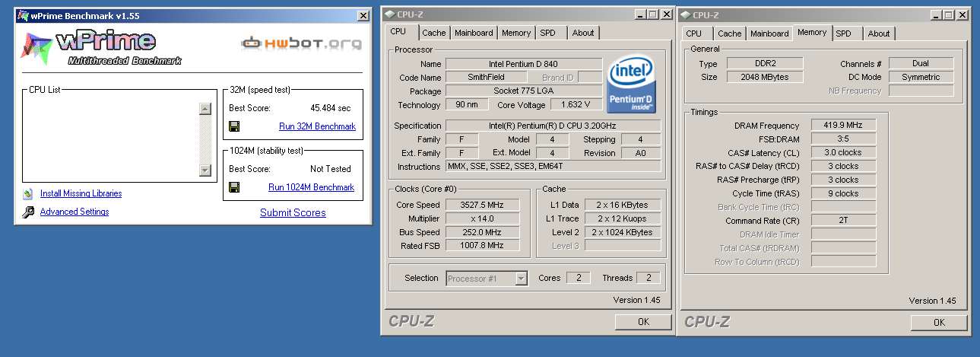Click the wPrime Multithreaded Benchmark logo
The image size is (980, 357).
click(102, 47)
